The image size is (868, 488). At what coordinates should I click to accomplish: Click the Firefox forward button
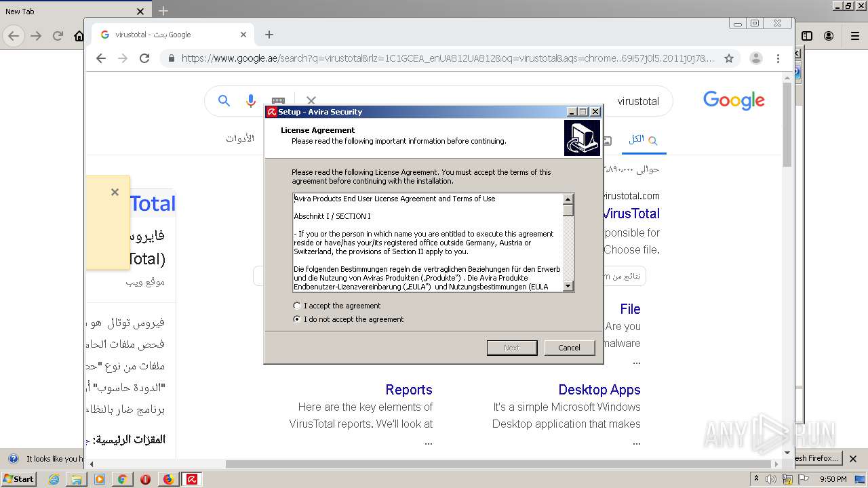36,36
